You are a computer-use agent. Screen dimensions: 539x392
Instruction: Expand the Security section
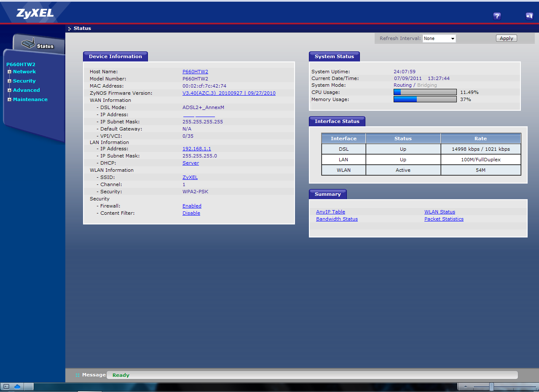point(9,80)
